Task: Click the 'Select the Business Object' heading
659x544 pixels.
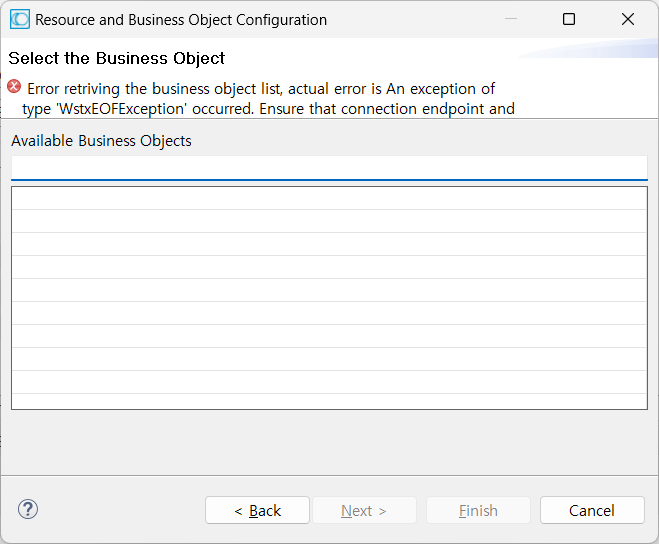Action: (117, 58)
